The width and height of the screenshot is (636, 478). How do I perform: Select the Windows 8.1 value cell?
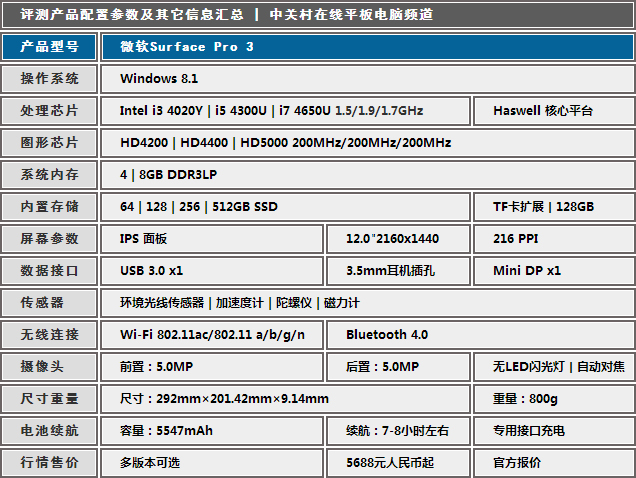click(367, 79)
